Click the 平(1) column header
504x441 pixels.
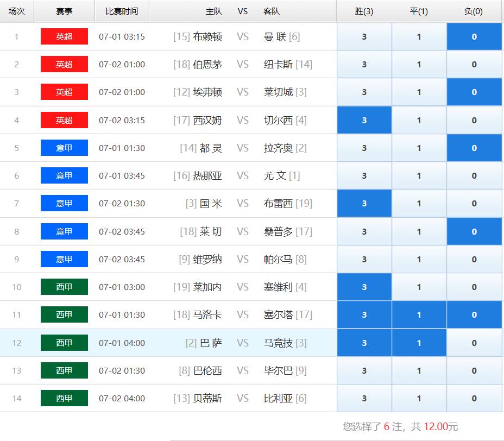pos(419,11)
